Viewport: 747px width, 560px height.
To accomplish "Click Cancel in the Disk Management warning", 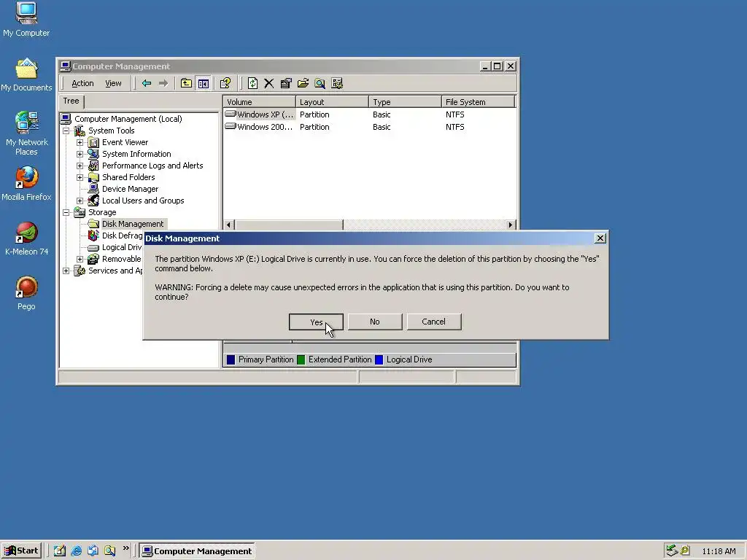I will click(433, 322).
